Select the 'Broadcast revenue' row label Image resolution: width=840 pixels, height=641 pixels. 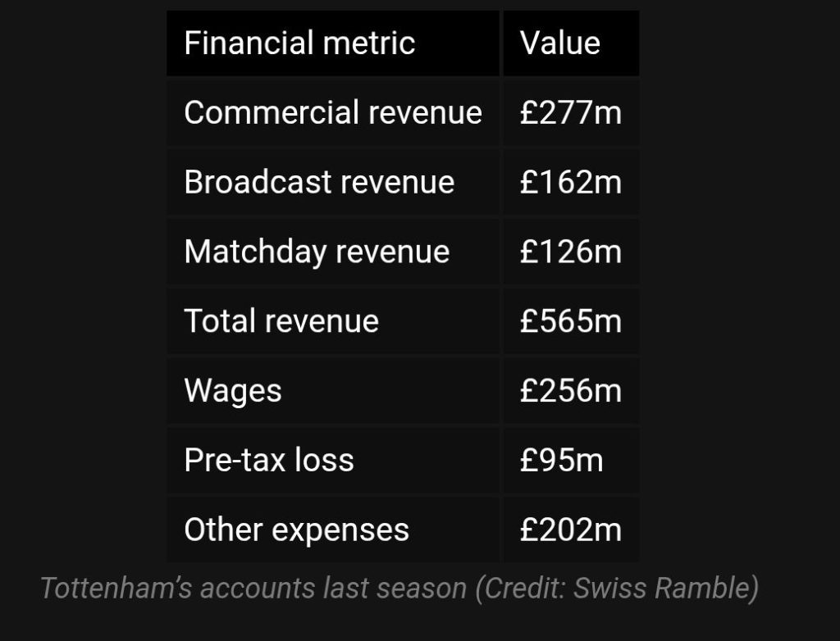[318, 182]
